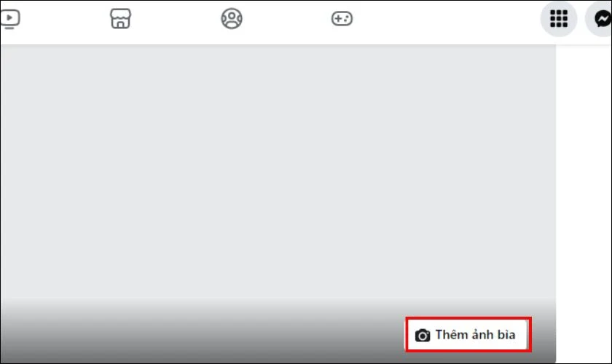Select the Gaming controller icon
Viewport: 612px width, 364px height.
342,18
